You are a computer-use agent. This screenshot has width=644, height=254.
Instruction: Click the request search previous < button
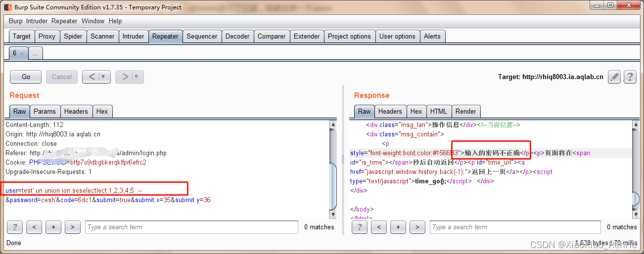tap(34, 227)
